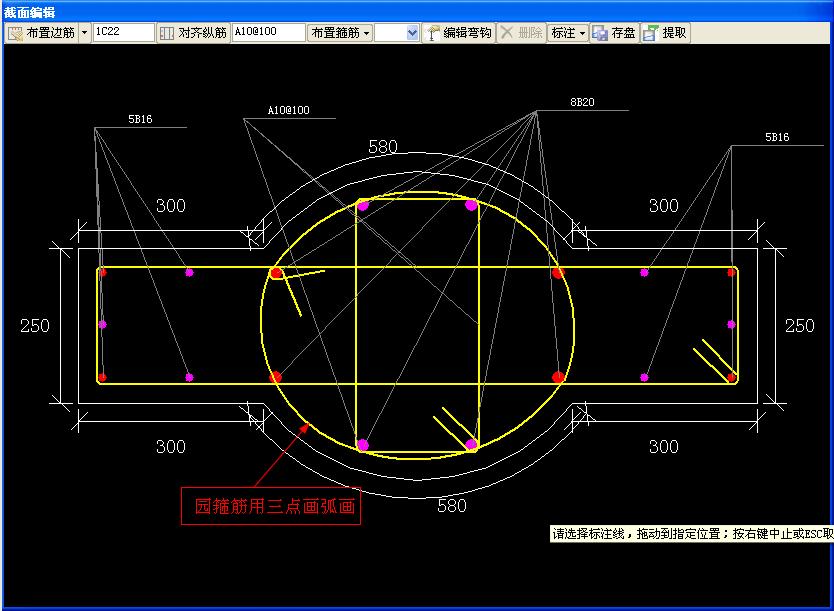This screenshot has width=834, height=611.
Task: Select the 布置边筋 (edge rebar) tool icon
Action: pyautogui.click(x=16, y=32)
